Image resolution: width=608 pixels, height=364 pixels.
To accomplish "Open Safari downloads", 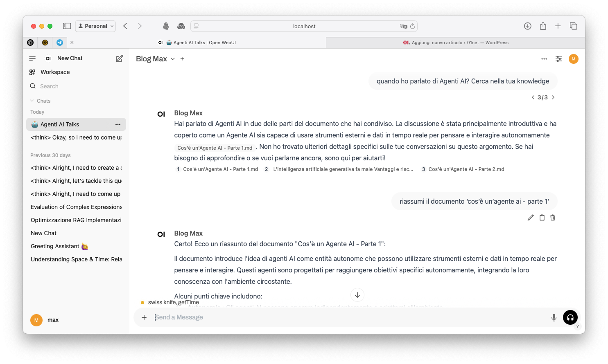I will (x=528, y=26).
